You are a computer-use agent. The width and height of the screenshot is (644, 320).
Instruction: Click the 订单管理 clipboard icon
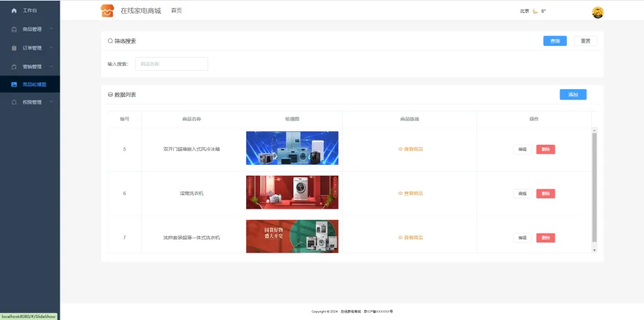(x=14, y=48)
